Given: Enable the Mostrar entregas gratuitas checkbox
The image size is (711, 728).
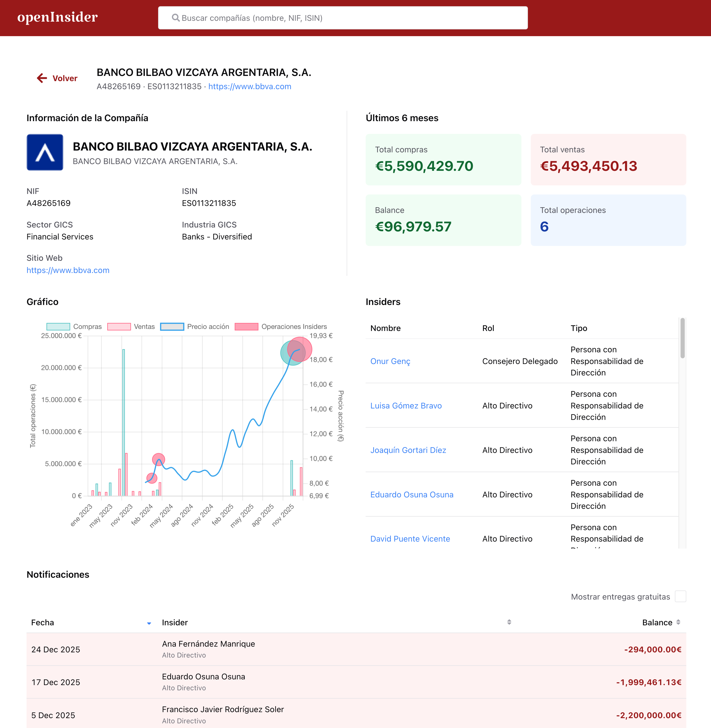Looking at the screenshot, I should [x=680, y=596].
